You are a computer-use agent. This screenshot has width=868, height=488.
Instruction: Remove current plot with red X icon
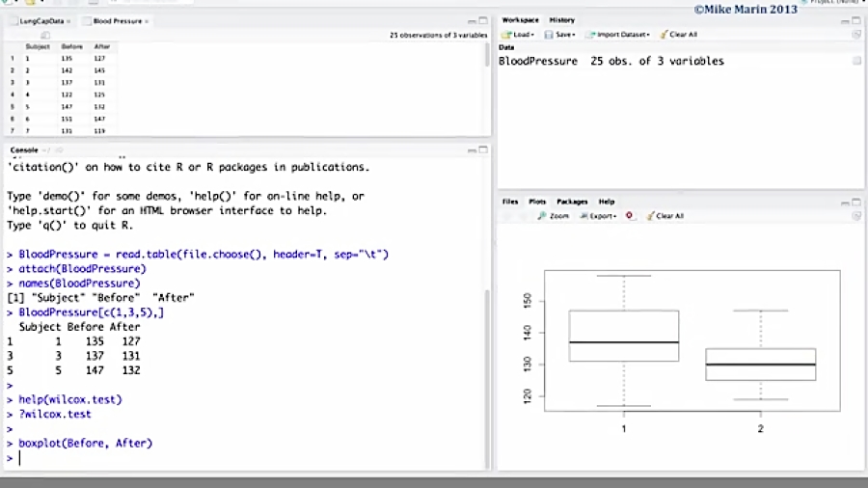coord(630,216)
